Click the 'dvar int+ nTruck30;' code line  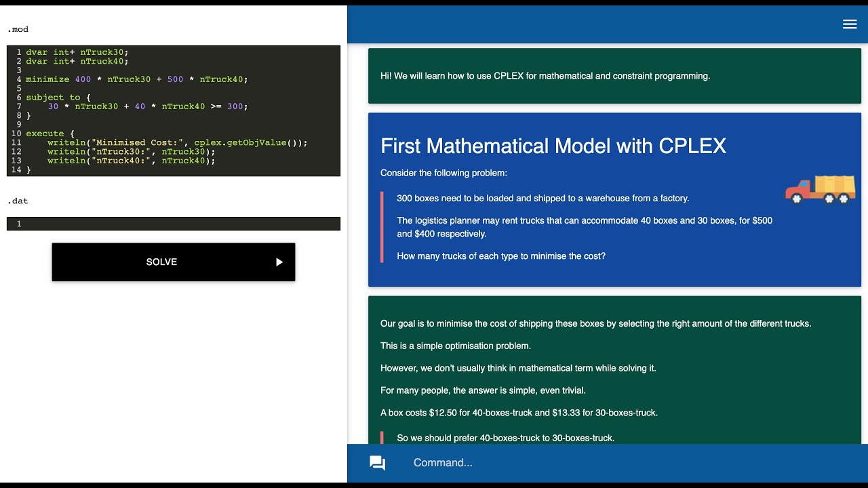[77, 52]
